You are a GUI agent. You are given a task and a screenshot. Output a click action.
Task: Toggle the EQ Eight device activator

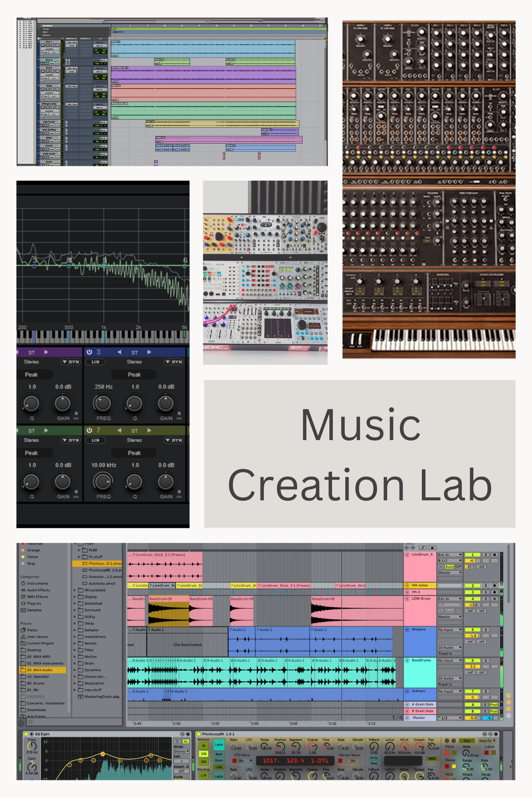click(26, 734)
